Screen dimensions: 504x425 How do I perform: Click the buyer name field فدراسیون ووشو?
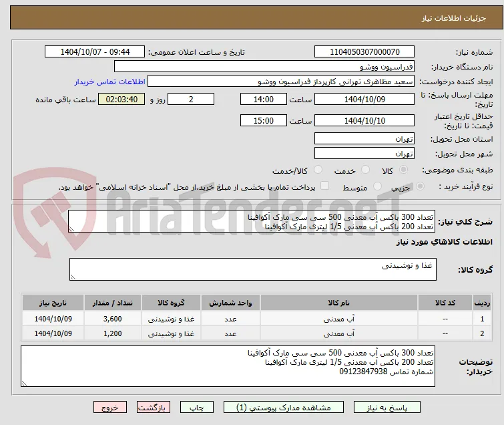coord(264,67)
